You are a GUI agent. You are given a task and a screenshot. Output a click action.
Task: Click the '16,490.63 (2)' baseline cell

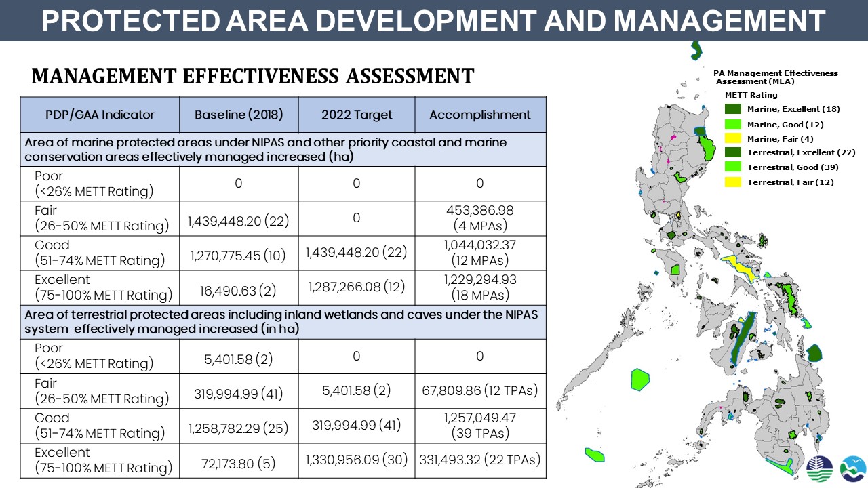click(x=239, y=288)
